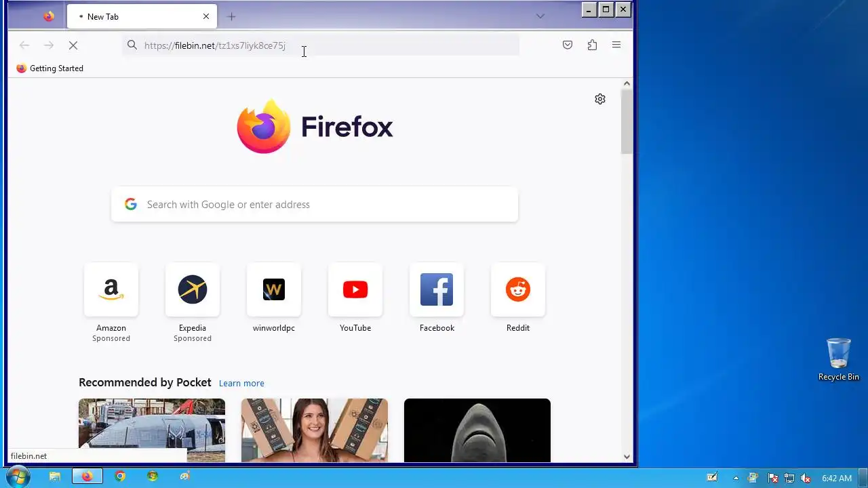
Task: Show hidden tray icons arrow
Action: 736,478
